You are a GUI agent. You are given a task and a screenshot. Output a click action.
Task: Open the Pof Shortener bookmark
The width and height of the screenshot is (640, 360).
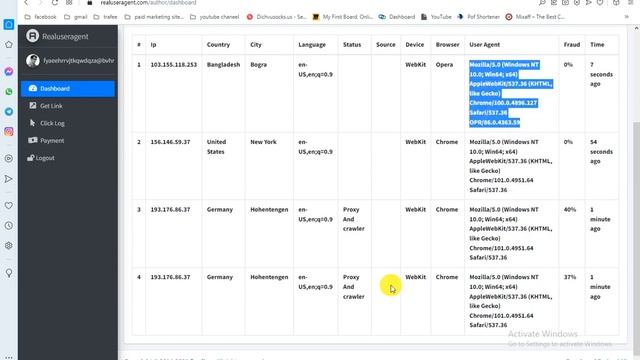click(478, 17)
